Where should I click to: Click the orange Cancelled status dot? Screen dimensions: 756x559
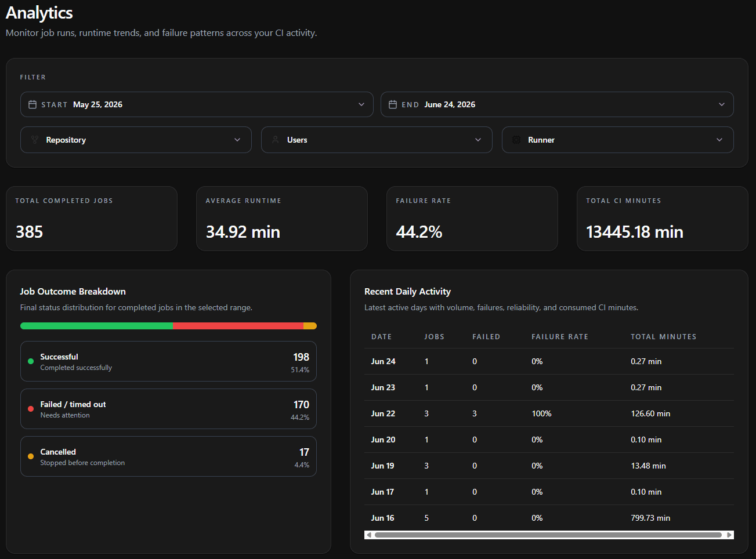[31, 456]
